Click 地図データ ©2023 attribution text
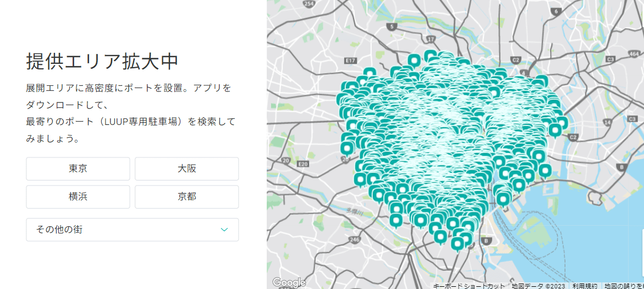This screenshot has width=644, height=289. [538, 286]
